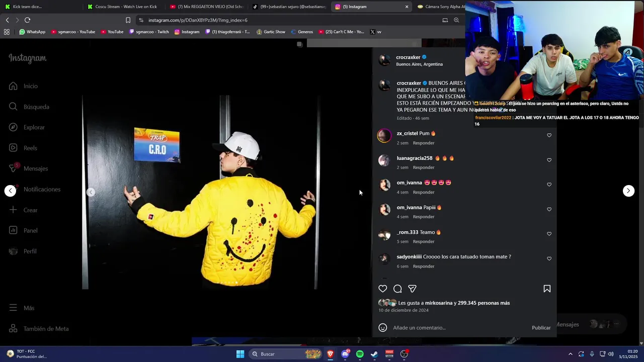Click the Añade un comentario field
Viewport: 644px width, 362px height.
459,328
